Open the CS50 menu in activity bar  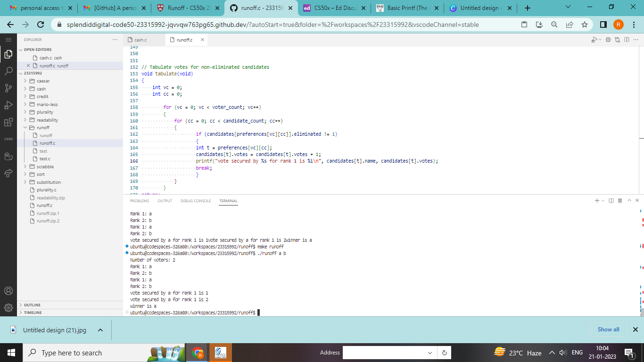[8, 139]
